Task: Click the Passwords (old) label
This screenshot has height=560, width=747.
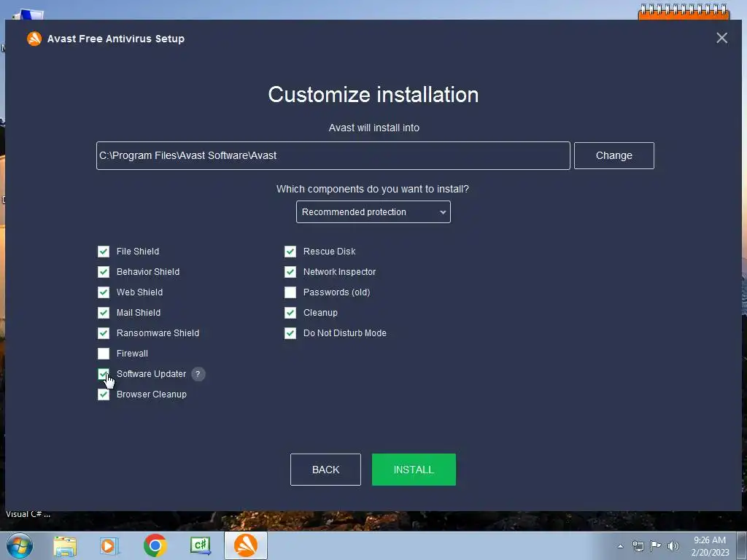Action: pos(337,292)
